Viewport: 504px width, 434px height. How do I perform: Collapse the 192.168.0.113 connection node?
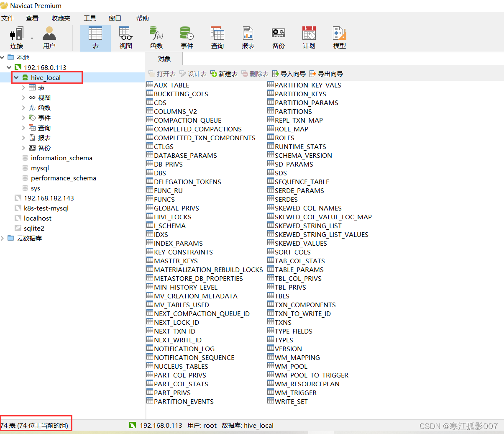[x=9, y=67]
